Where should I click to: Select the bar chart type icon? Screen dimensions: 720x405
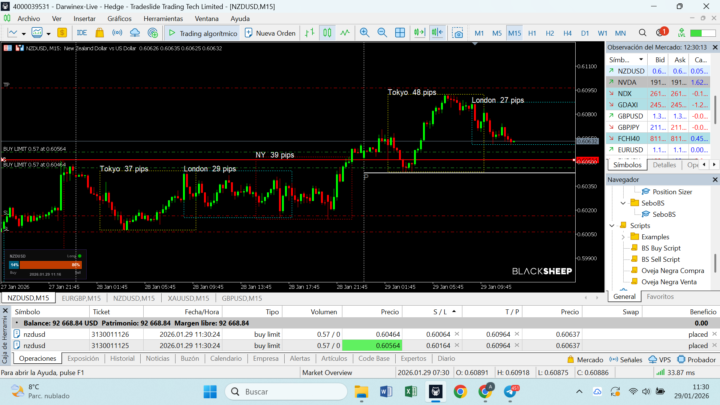[309, 33]
